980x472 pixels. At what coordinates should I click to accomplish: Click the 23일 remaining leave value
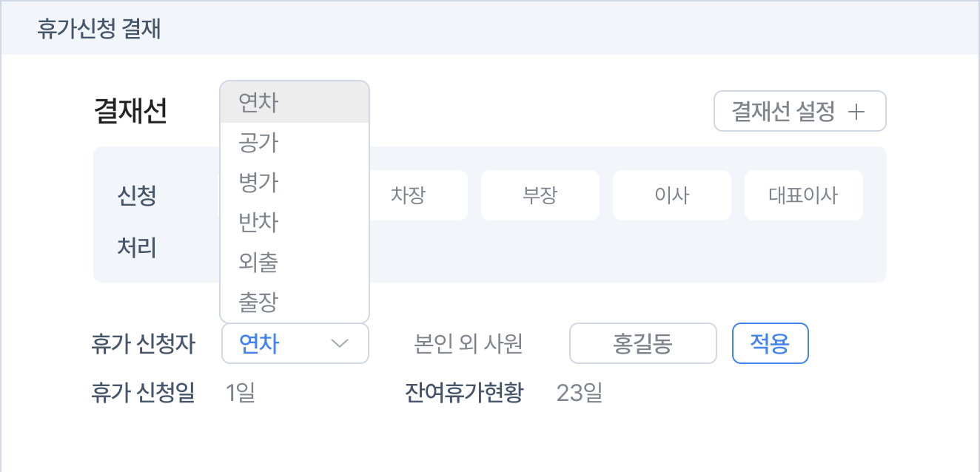tap(580, 393)
